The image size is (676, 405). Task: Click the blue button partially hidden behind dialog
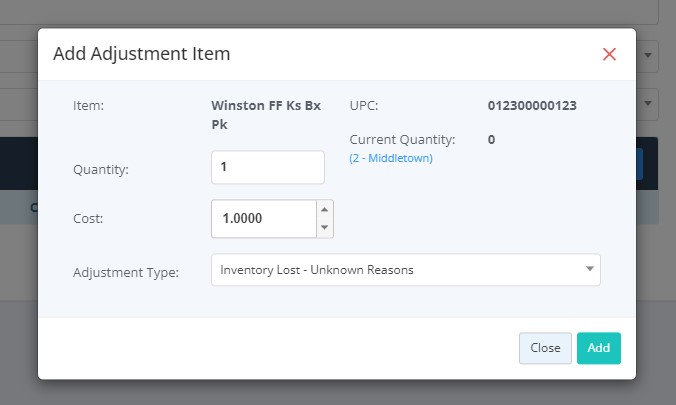pos(639,165)
